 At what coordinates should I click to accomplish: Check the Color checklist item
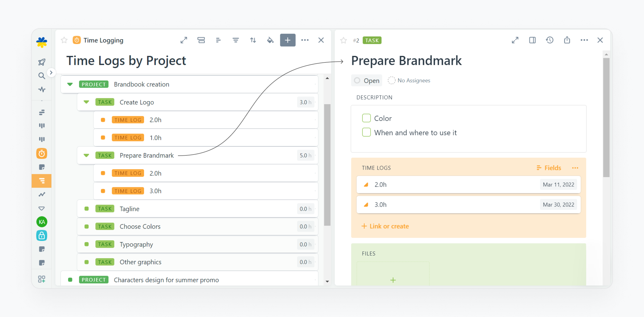tap(366, 118)
